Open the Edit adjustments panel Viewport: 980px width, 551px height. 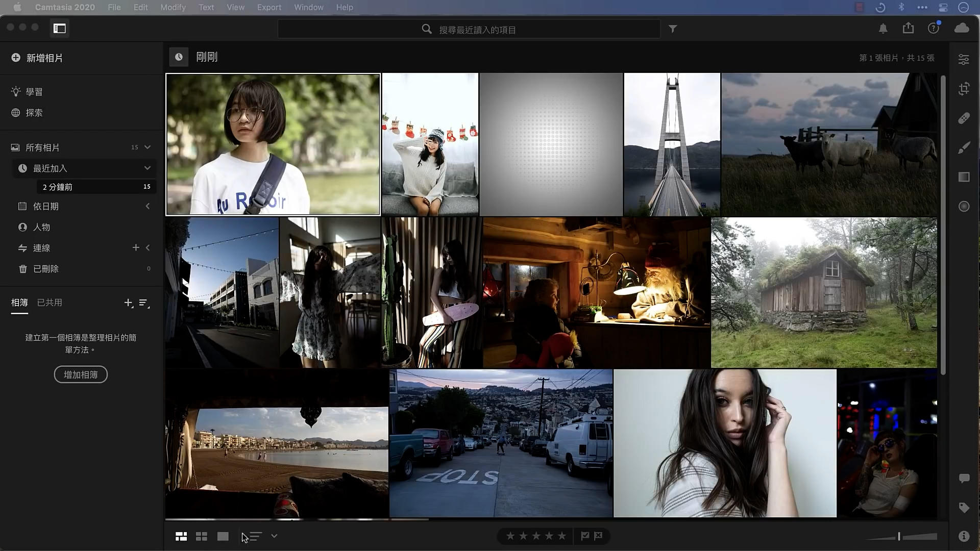pos(964,59)
